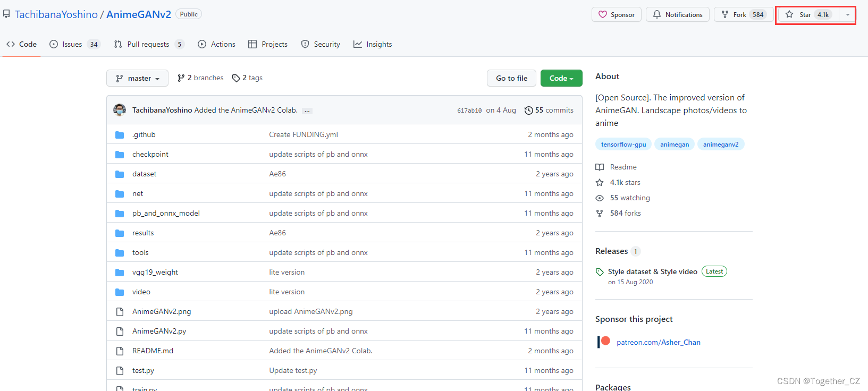The height and width of the screenshot is (391, 868).
Task: Click the Latest release badge
Action: click(x=714, y=271)
